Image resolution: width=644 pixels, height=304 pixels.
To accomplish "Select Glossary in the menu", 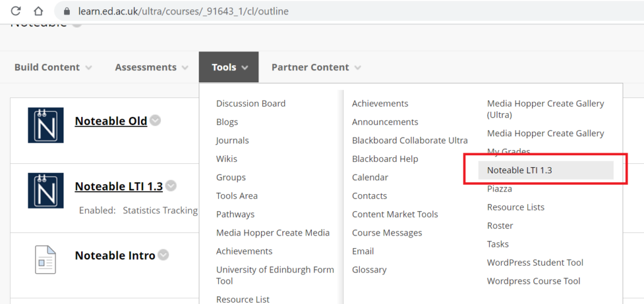I will 369,269.
